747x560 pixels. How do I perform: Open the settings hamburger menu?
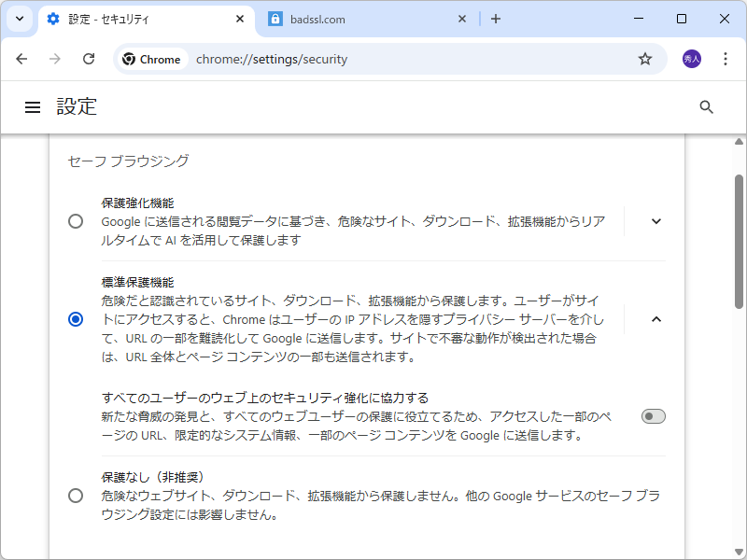pyautogui.click(x=33, y=106)
